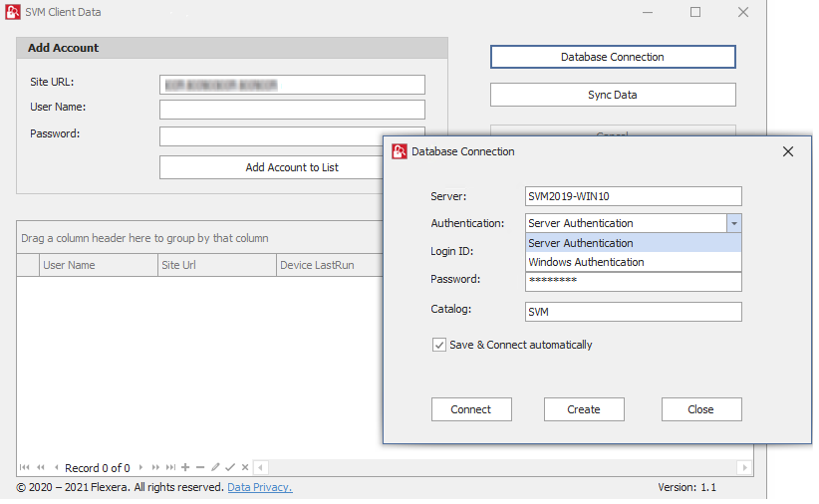The height and width of the screenshot is (504, 819).
Task: Focus the Catalog input field
Action: click(x=633, y=312)
